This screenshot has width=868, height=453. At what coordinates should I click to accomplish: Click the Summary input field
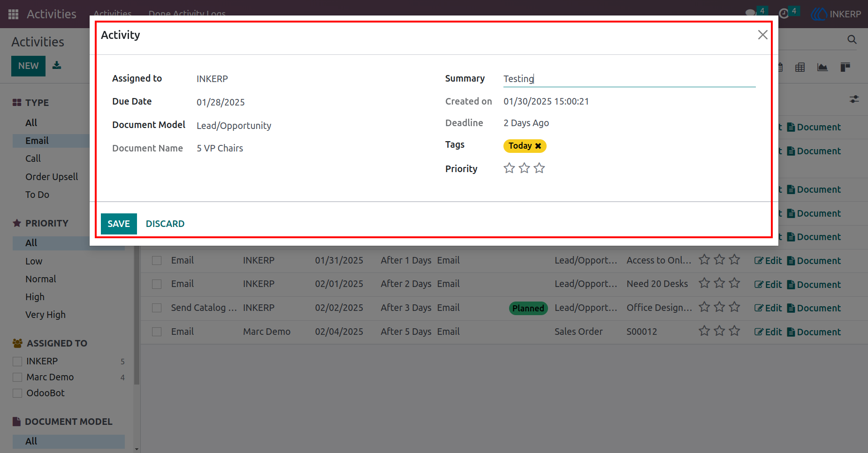coord(629,79)
